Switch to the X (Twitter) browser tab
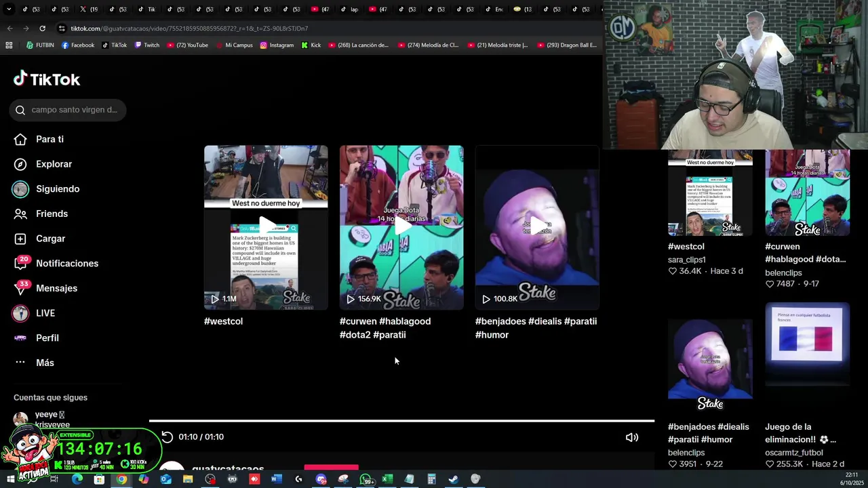Image resolution: width=868 pixels, height=488 pixels. [90, 9]
